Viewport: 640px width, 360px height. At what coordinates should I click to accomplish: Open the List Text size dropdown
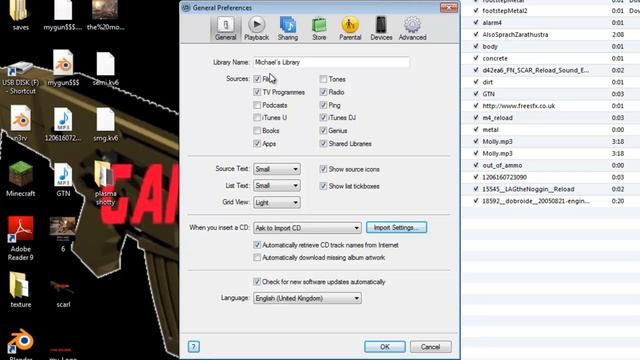277,186
